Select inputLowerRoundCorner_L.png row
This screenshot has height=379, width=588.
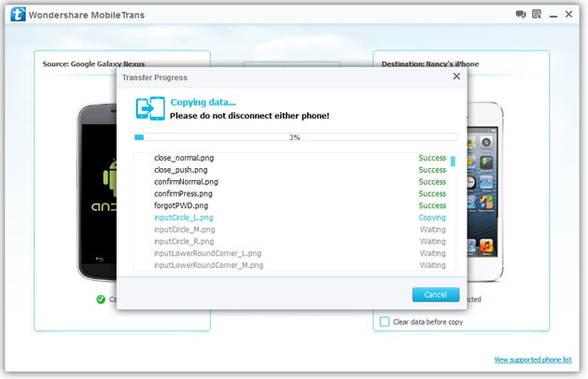pyautogui.click(x=295, y=253)
